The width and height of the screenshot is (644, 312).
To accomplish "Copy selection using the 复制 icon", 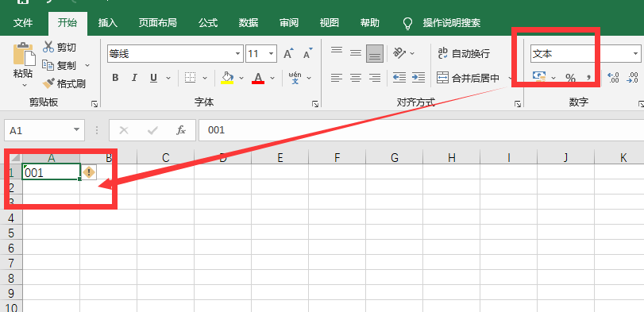I will point(48,65).
